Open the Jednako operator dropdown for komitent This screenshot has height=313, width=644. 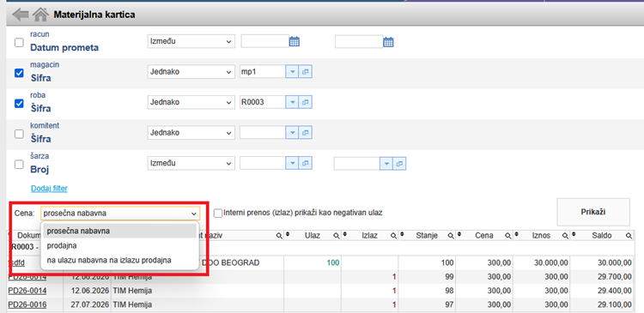(x=191, y=133)
